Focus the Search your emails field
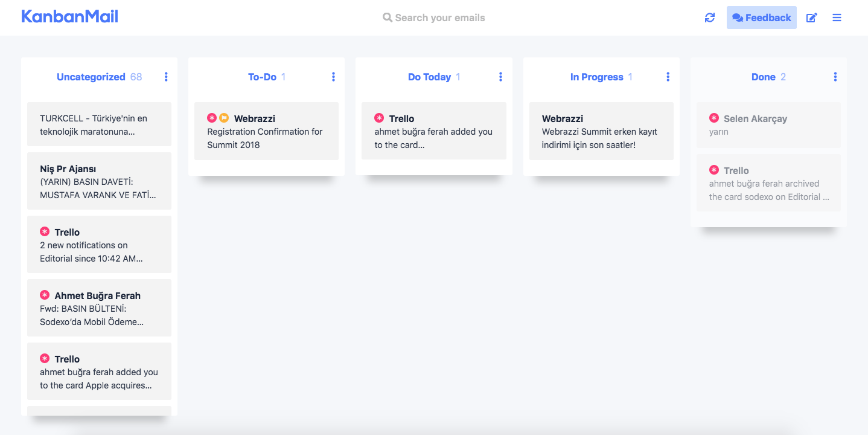 tap(439, 18)
